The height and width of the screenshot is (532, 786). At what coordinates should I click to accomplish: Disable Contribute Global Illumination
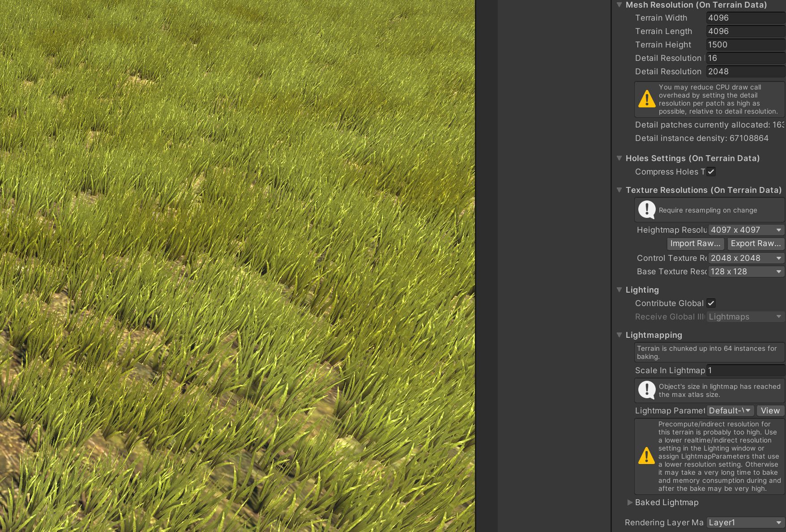tap(712, 303)
